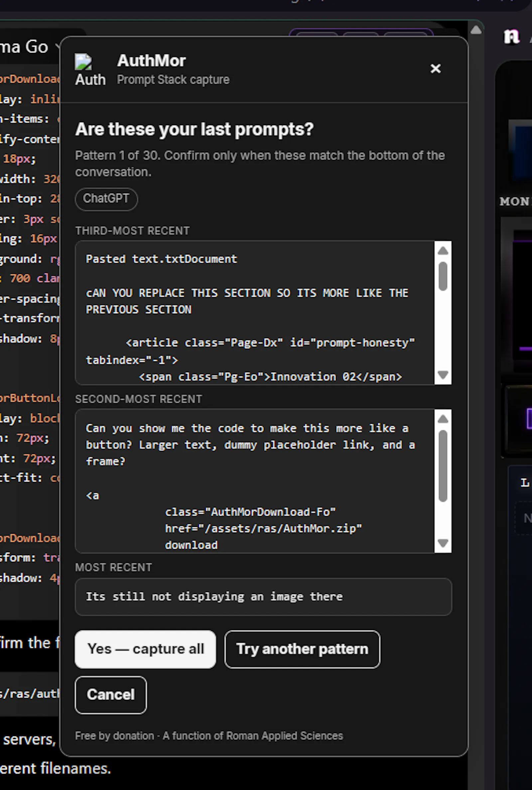Image resolution: width=532 pixels, height=790 pixels.
Task: Click the ChatGPT chip
Action: tap(106, 199)
